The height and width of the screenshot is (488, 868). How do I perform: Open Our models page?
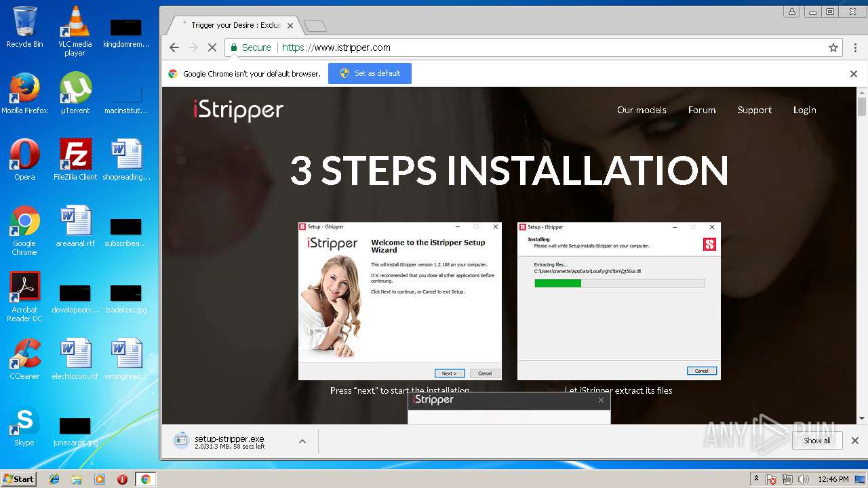[x=642, y=110]
